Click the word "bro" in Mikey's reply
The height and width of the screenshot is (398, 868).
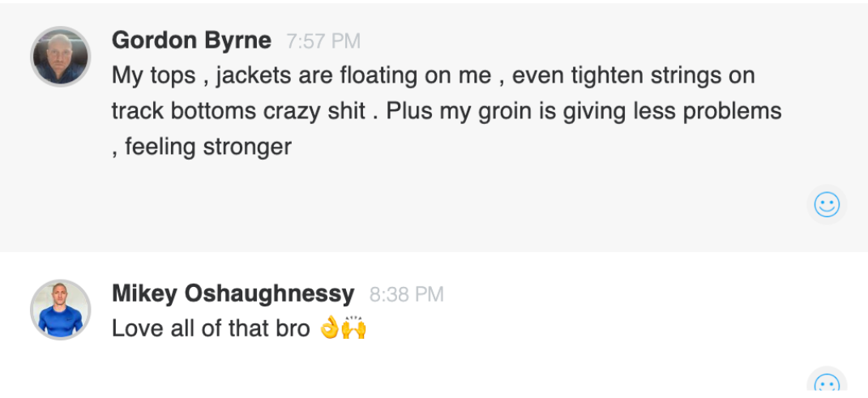point(294,328)
